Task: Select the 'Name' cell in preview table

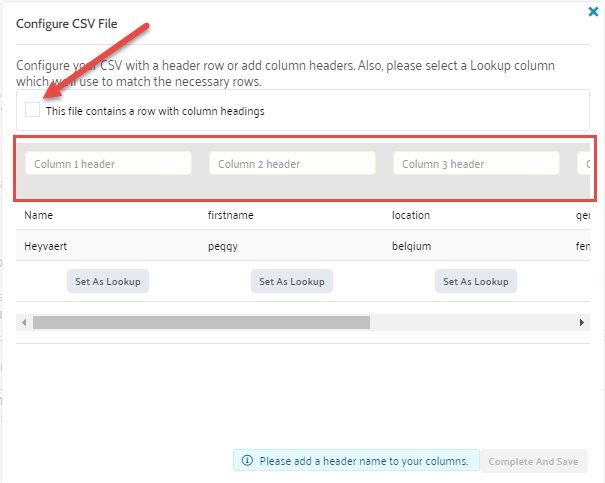Action: click(39, 215)
